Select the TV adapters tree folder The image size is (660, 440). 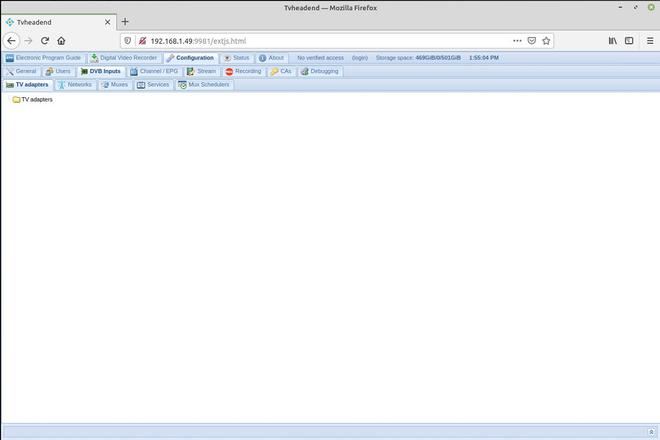tap(33, 100)
